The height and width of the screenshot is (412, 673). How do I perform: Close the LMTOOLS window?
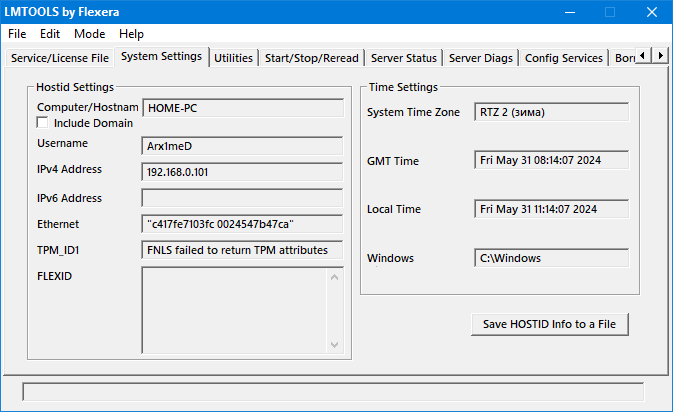tap(652, 12)
